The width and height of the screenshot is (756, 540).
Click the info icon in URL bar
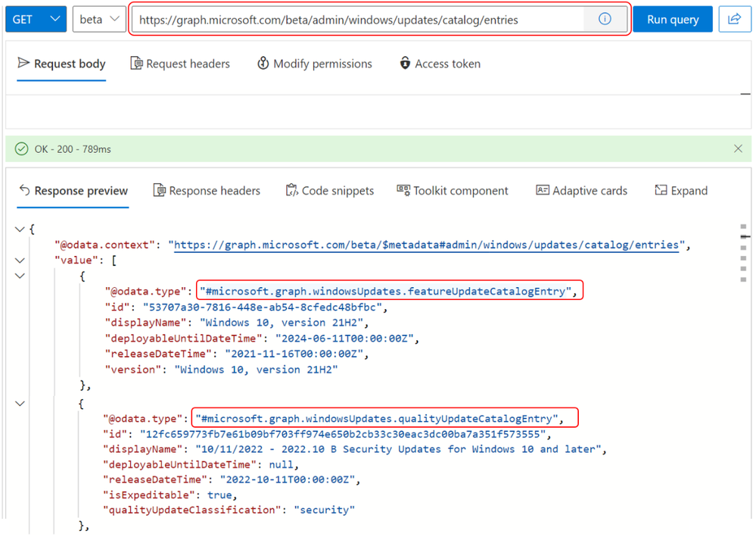pos(605,19)
